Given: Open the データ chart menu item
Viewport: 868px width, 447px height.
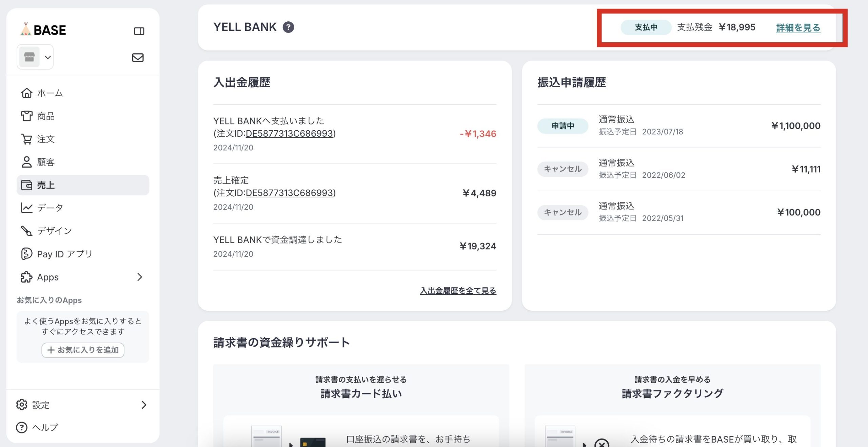Looking at the screenshot, I should pos(50,208).
